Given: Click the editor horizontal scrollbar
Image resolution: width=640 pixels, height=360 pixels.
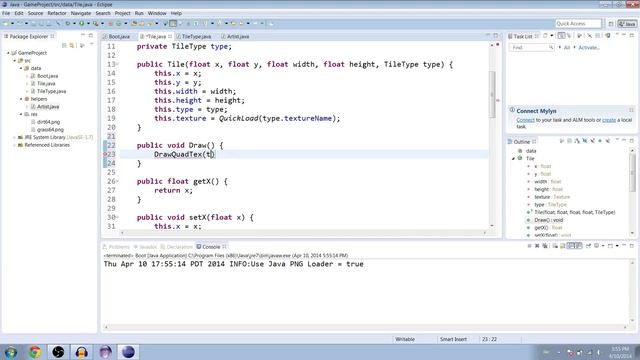Looking at the screenshot, I should point(302,233).
